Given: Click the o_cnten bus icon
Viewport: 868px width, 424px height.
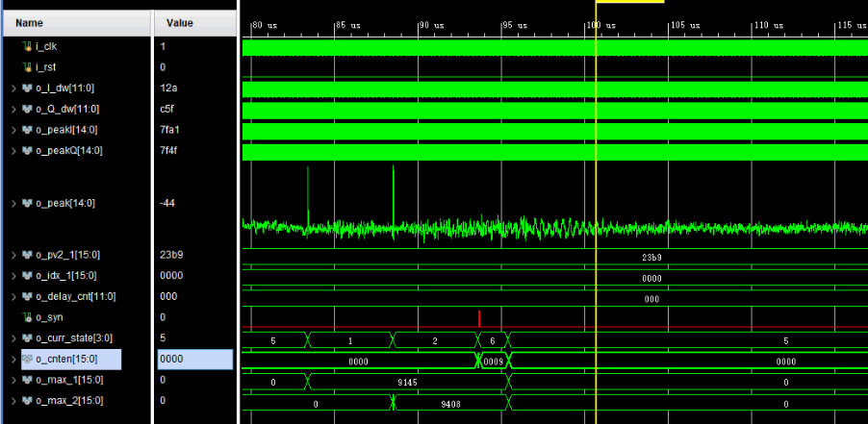Looking at the screenshot, I should [27, 359].
